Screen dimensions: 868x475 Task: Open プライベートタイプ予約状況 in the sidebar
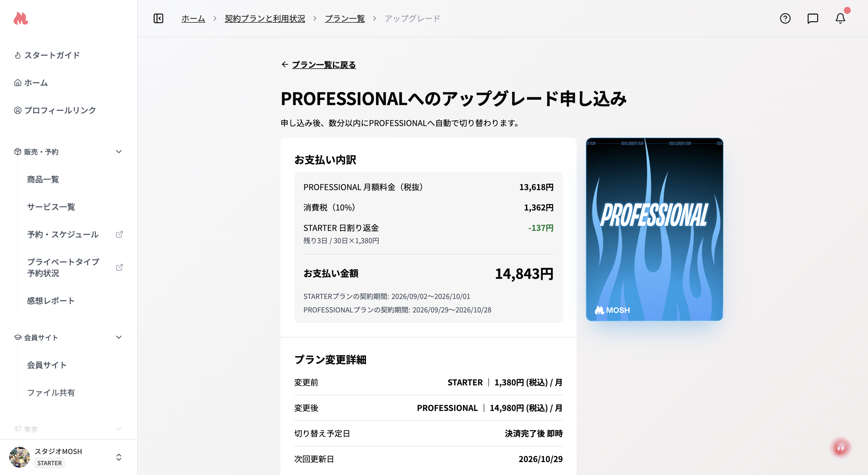click(63, 267)
